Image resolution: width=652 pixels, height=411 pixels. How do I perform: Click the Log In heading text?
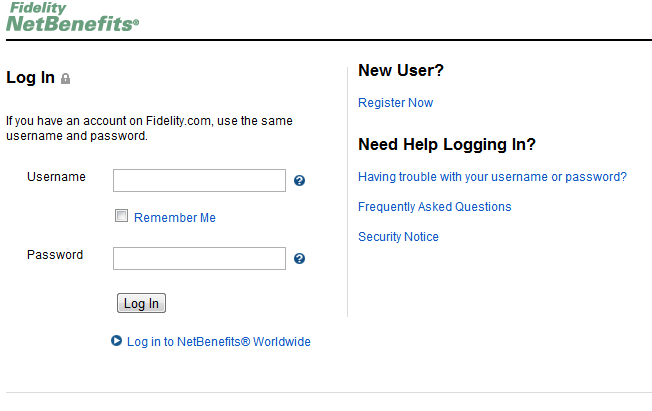tap(30, 78)
